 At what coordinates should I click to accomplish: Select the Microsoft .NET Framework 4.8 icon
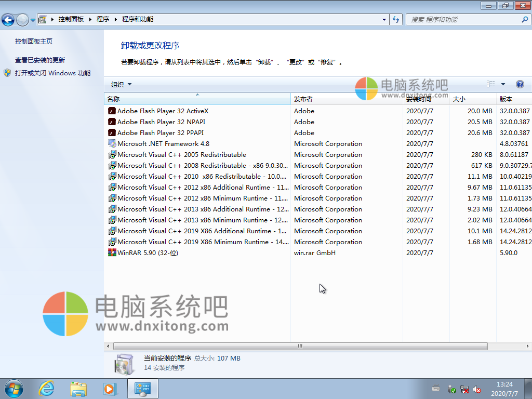(111, 143)
